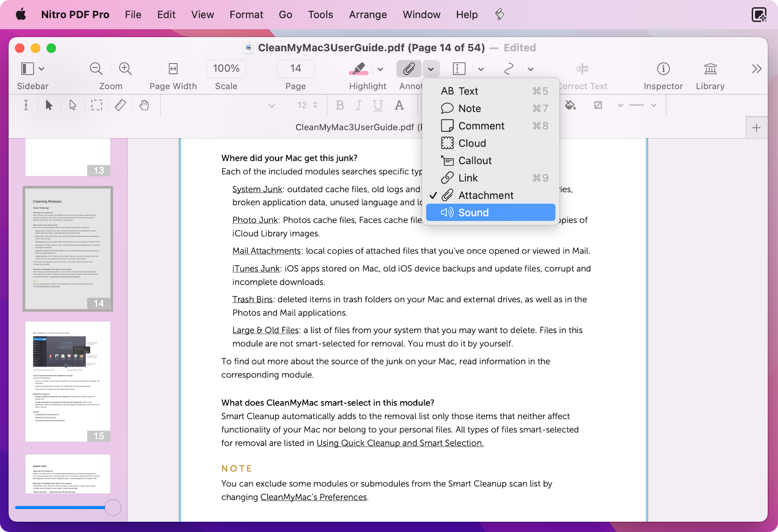The height and width of the screenshot is (532, 778).
Task: Open the Tools menu
Action: [320, 15]
